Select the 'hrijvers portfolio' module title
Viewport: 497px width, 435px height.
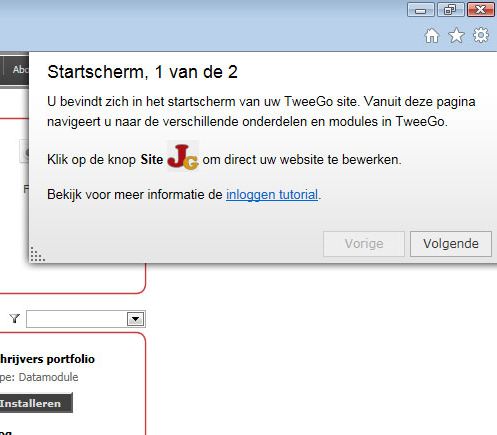47,359
